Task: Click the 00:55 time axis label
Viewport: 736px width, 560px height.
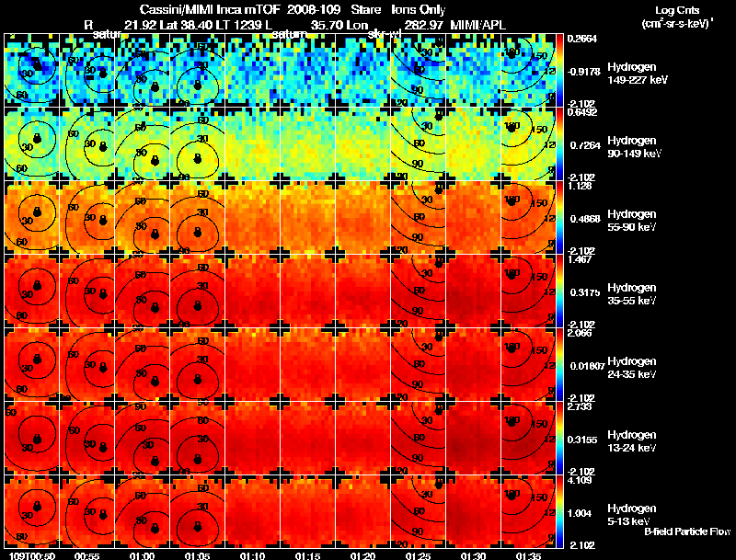Action: [x=86, y=555]
